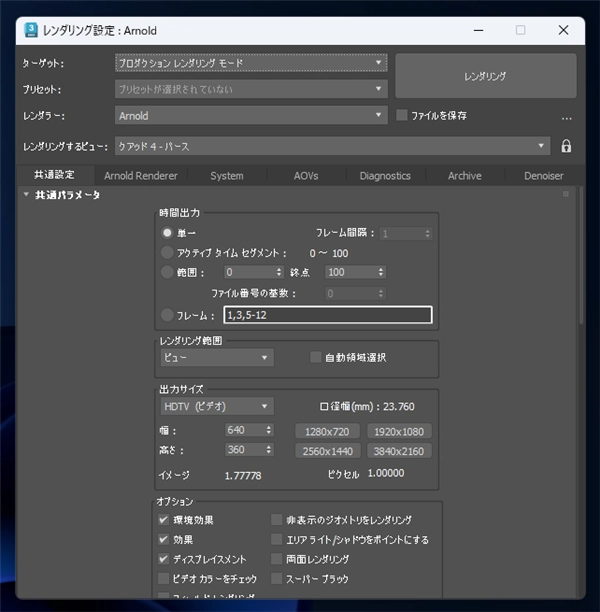Switch to the Denoiser tab
Image resolution: width=600 pixels, height=612 pixels.
click(x=544, y=176)
